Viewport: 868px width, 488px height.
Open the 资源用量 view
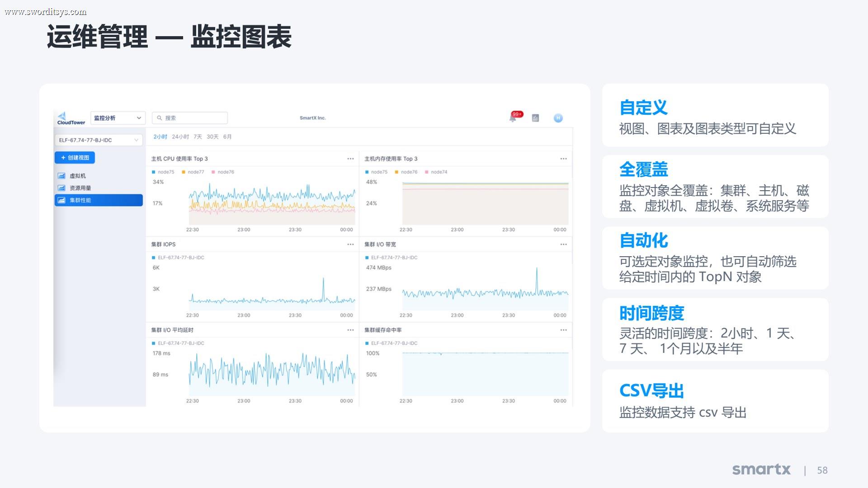[x=99, y=188]
